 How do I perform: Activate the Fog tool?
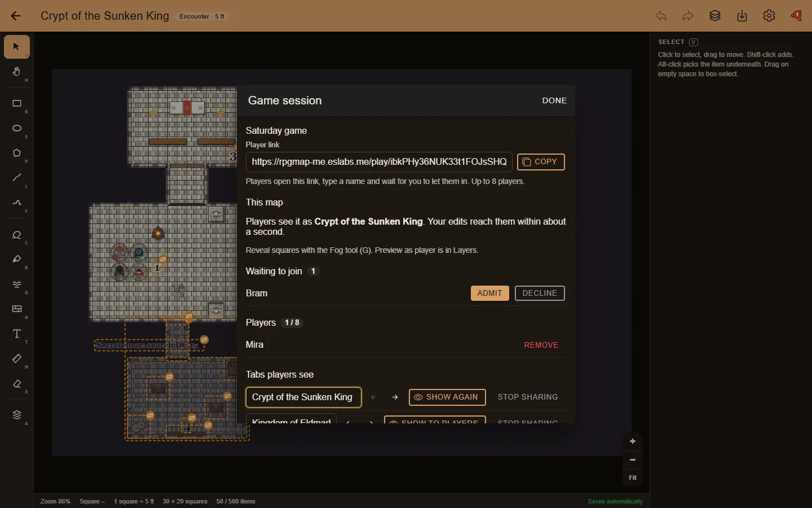[x=17, y=284]
